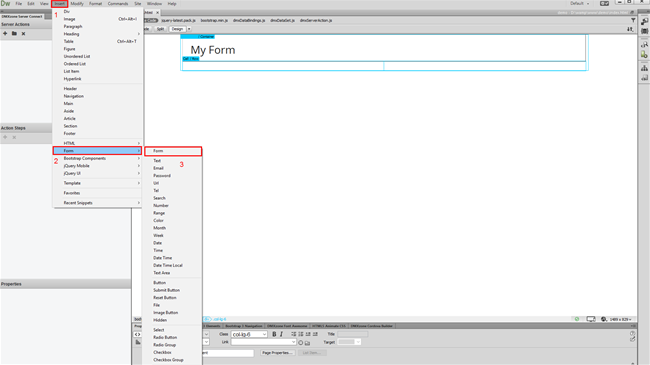This screenshot has height=365, width=650.
Task: Switch to Split view button
Action: 160,29
